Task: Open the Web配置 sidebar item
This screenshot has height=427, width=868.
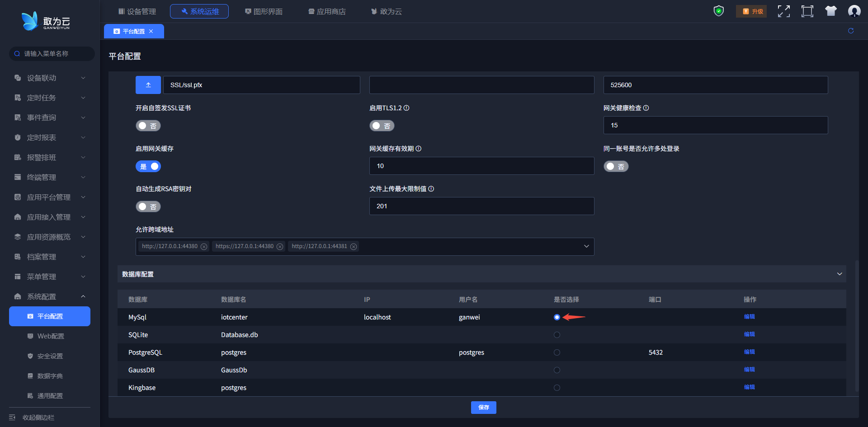Action: click(51, 336)
